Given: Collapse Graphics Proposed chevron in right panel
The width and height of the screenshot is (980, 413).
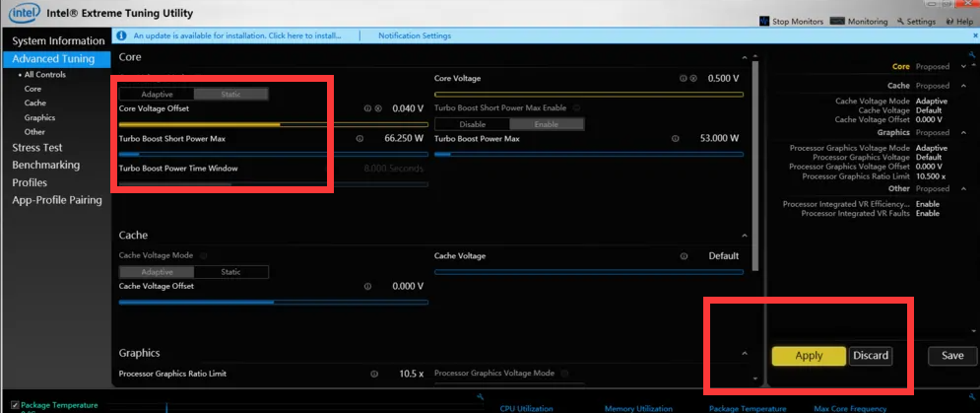Looking at the screenshot, I should (962, 133).
